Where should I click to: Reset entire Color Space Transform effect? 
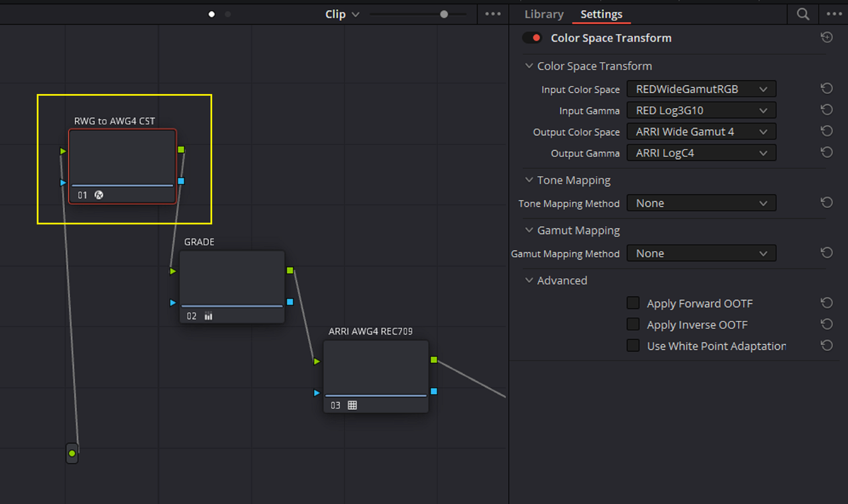pyautogui.click(x=826, y=38)
